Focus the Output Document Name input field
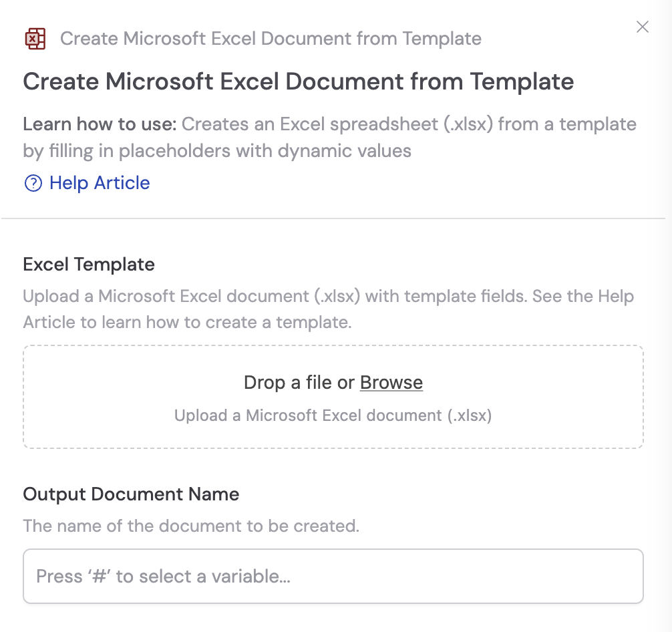Viewport: 672px width, 632px height. point(333,576)
